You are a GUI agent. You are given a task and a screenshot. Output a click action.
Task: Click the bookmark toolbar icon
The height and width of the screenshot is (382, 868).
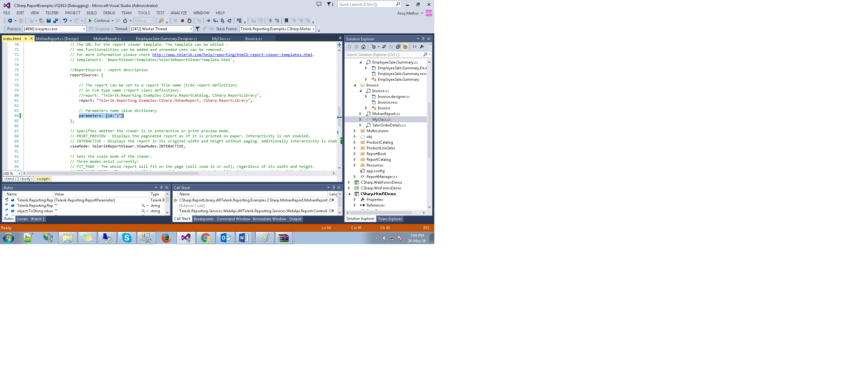[x=286, y=21]
